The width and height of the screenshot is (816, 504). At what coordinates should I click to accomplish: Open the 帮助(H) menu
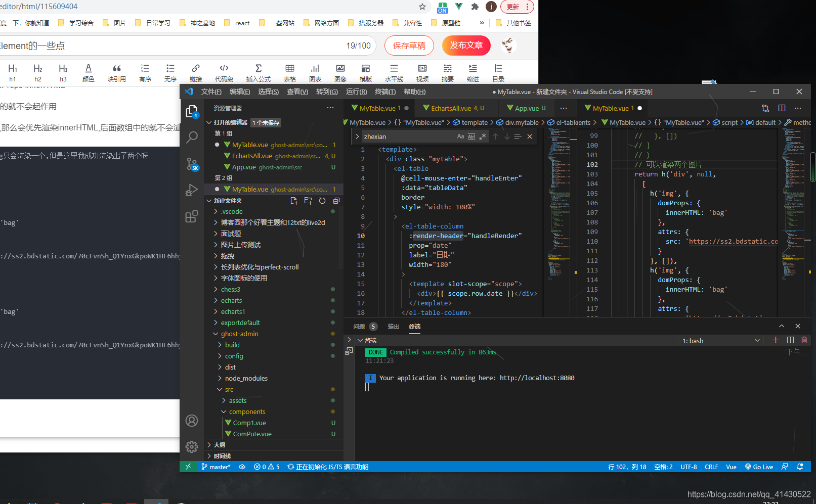415,91
